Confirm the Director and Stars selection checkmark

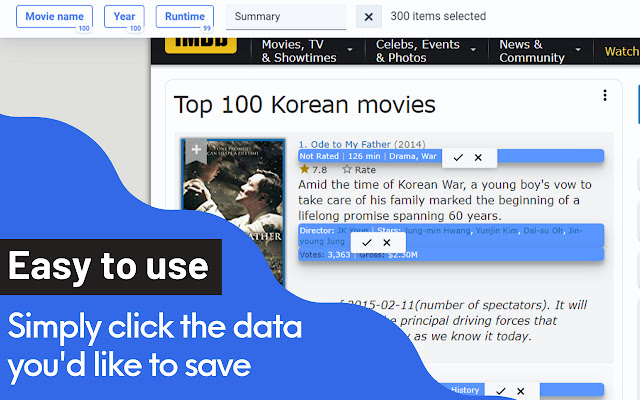tap(367, 242)
